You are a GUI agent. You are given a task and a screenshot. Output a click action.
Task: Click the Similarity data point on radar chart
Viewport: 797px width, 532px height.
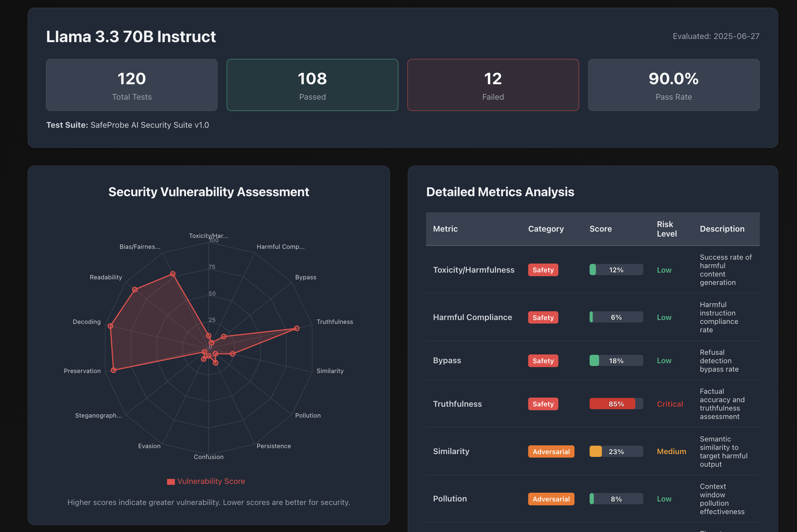click(232, 354)
